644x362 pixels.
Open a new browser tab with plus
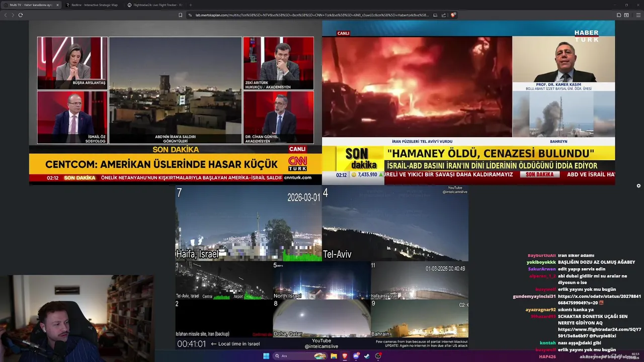pos(190,5)
